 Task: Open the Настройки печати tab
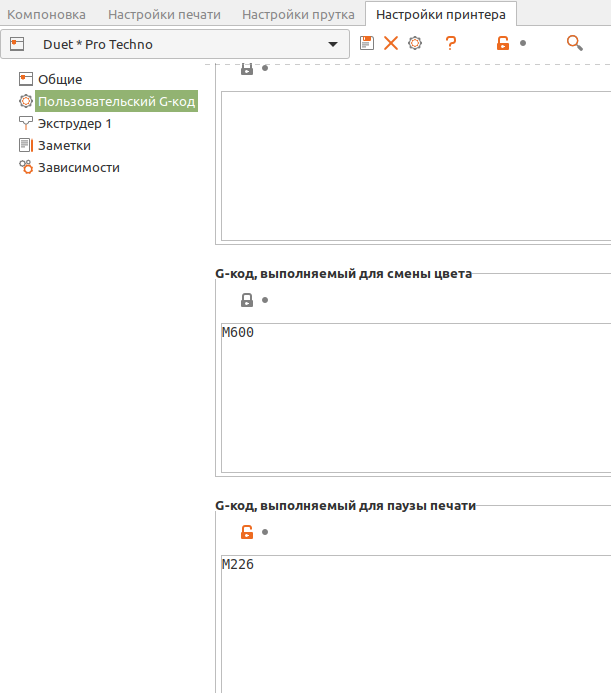click(164, 14)
